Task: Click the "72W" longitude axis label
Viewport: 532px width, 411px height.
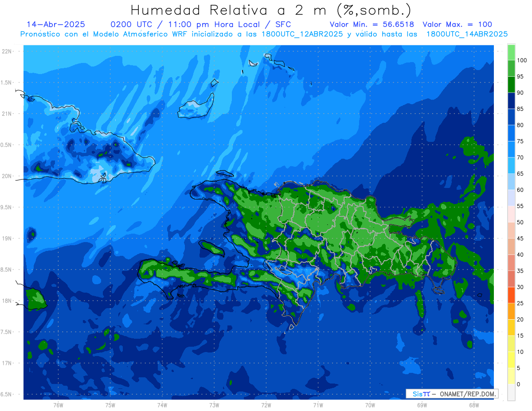Action: (x=266, y=405)
